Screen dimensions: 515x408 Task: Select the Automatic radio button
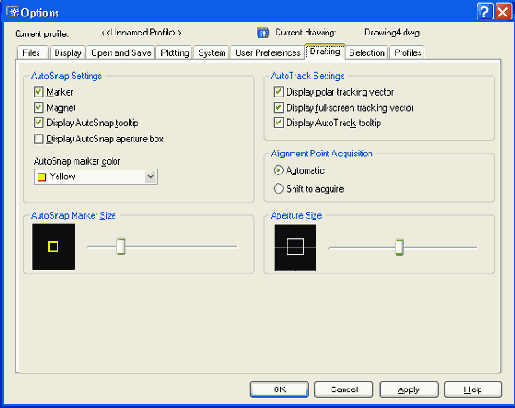278,170
